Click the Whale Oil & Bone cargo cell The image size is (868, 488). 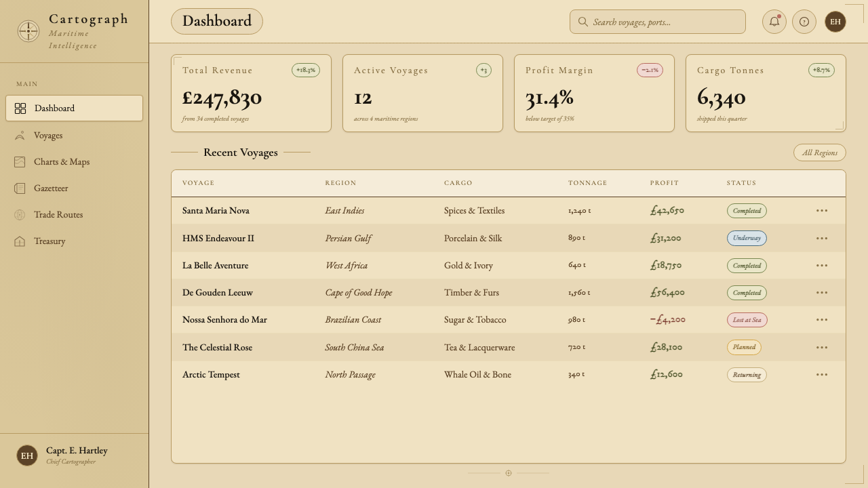(477, 375)
